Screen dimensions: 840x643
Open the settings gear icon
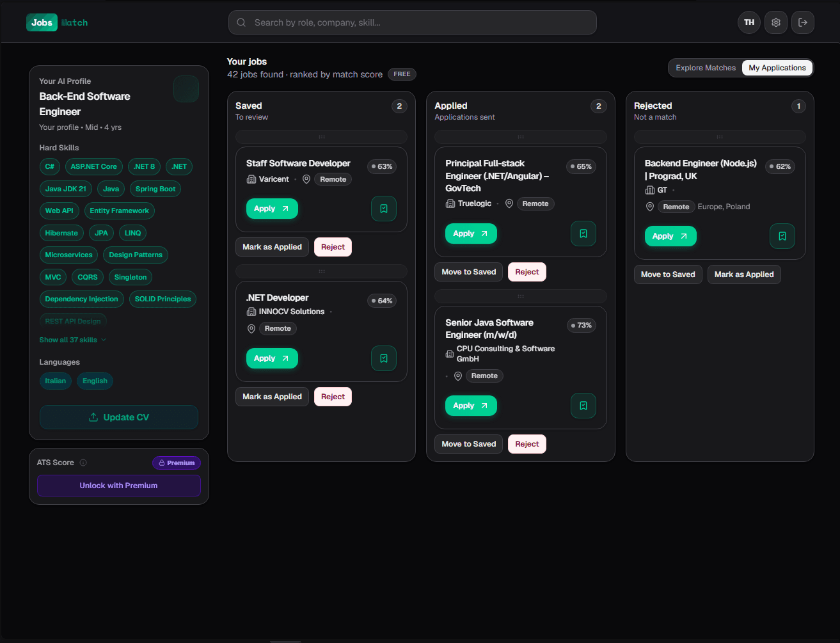(776, 22)
